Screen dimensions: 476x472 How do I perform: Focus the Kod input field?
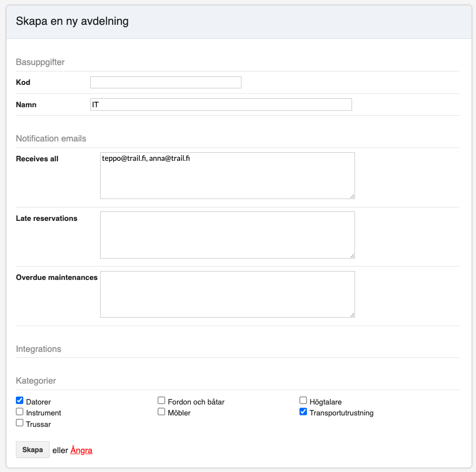tap(166, 82)
